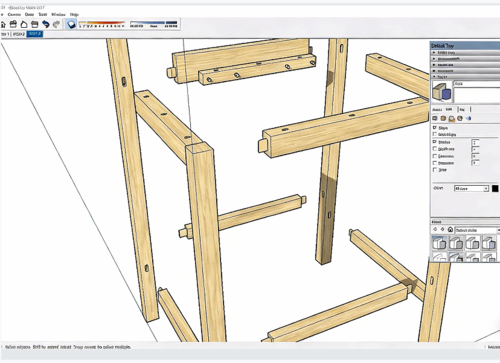The width and height of the screenshot is (500, 363).
Task: Click the dark box warehouse toolbar icon
Action: pos(35,24)
